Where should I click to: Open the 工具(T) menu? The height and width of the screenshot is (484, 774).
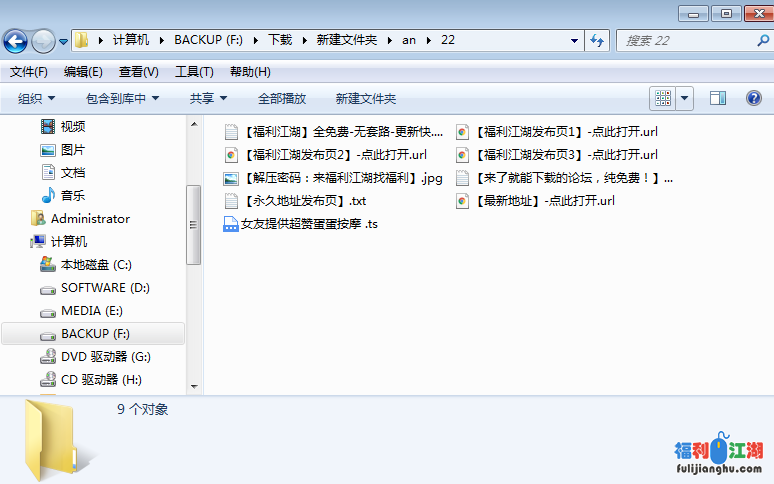[x=194, y=72]
